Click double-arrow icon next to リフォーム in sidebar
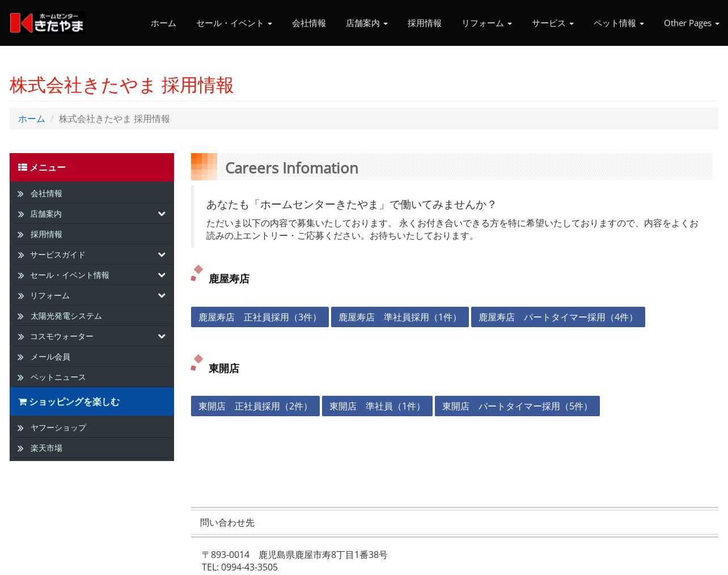728x575 pixels. click(20, 296)
